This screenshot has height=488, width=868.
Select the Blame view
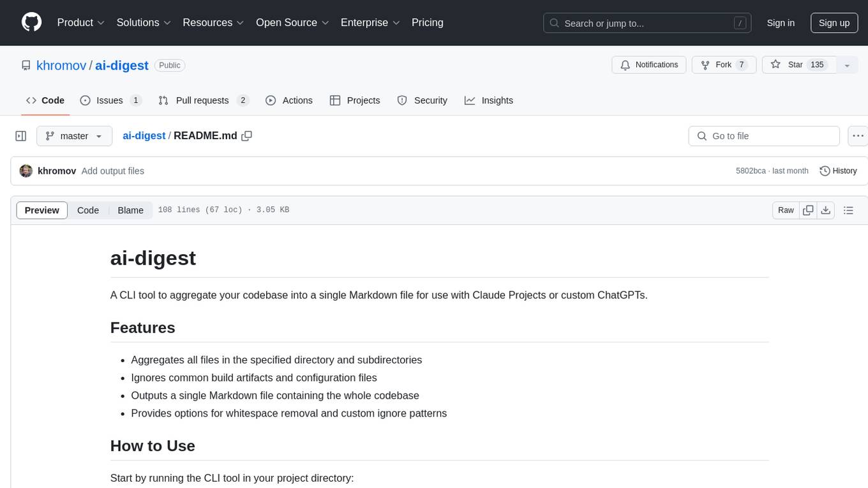130,210
